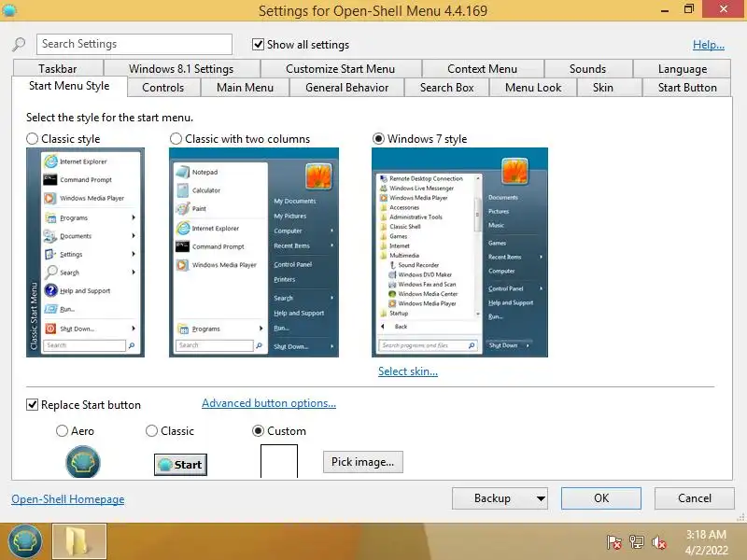The image size is (747, 560).
Task: Click the Open-Shell icon in the title bar
Action: pos(9,9)
